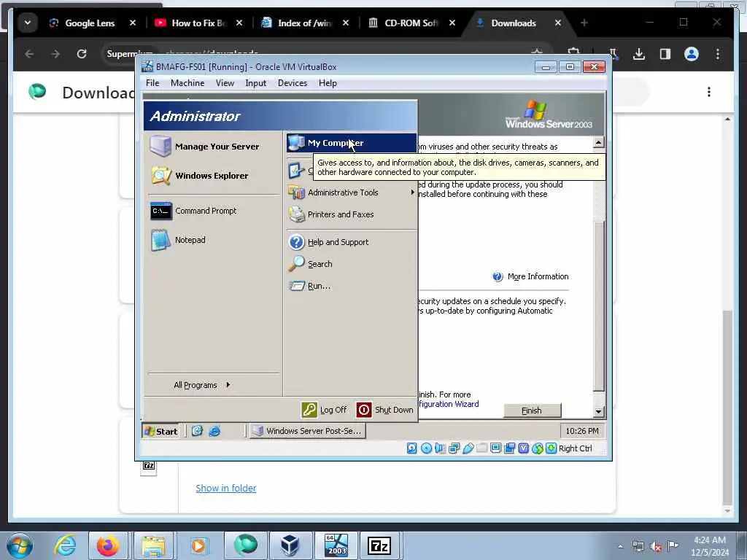Viewport: 747px width, 560px height.
Task: Click VirtualBox recording status icon
Action: pos(510,448)
